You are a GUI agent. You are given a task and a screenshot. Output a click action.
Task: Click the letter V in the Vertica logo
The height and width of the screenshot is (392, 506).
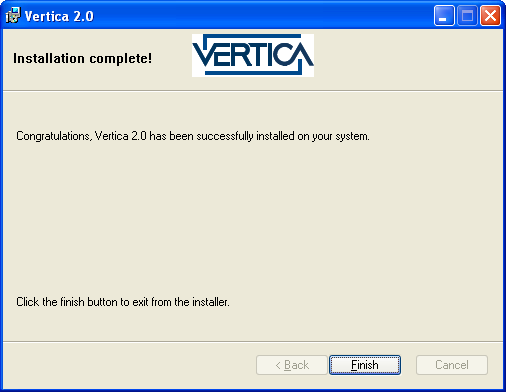203,55
